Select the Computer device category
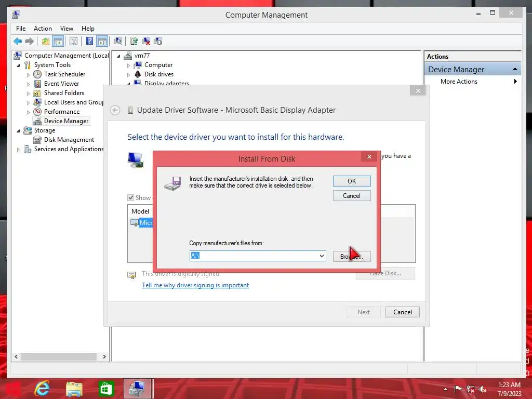The width and height of the screenshot is (532, 399). pos(158,65)
